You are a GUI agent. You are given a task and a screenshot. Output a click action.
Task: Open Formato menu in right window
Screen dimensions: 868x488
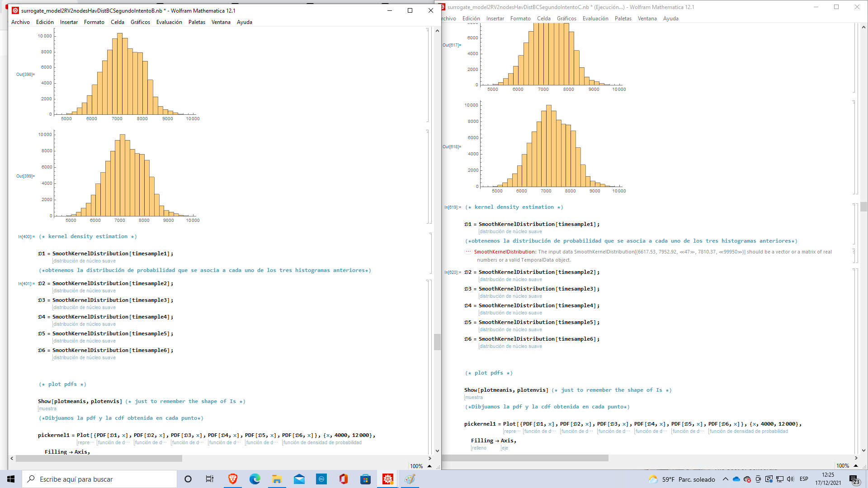click(x=520, y=19)
